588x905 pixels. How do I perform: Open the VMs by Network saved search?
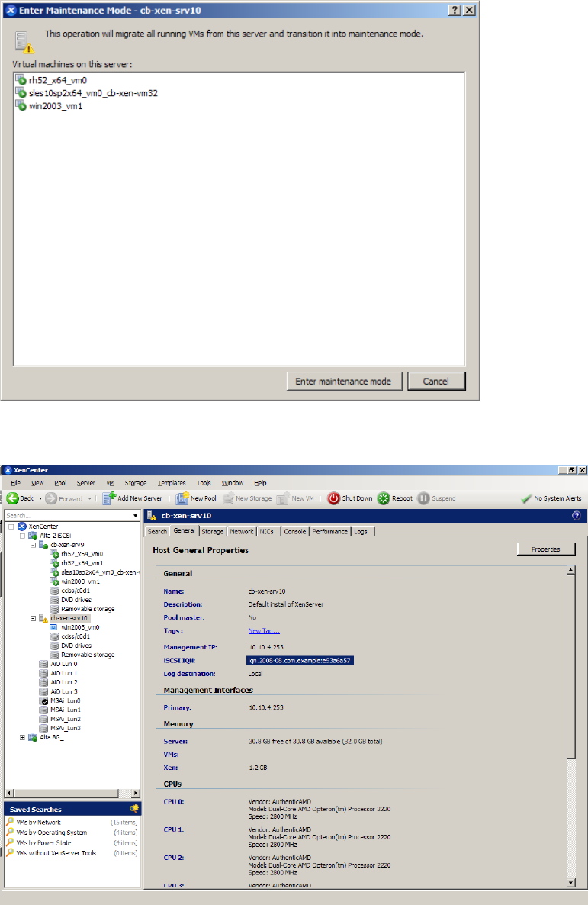click(38, 822)
